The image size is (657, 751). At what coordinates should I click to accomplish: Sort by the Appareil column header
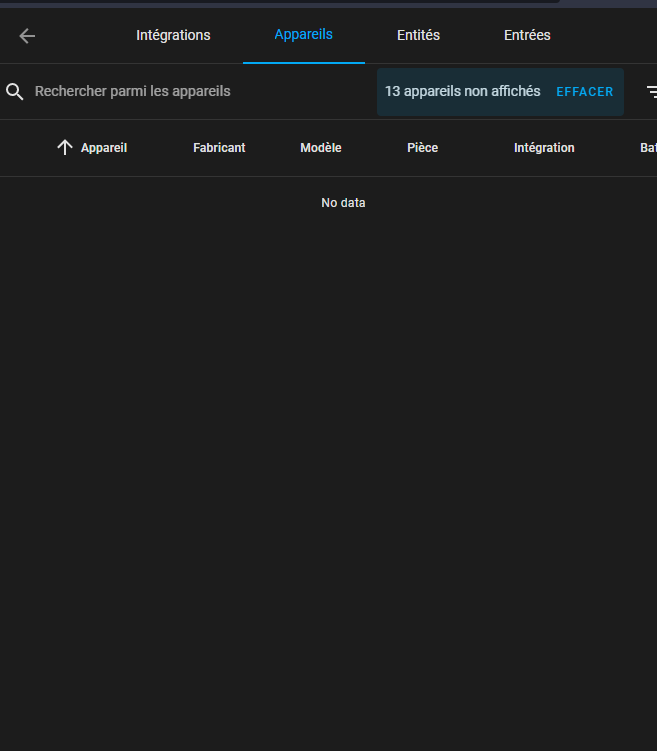click(104, 148)
